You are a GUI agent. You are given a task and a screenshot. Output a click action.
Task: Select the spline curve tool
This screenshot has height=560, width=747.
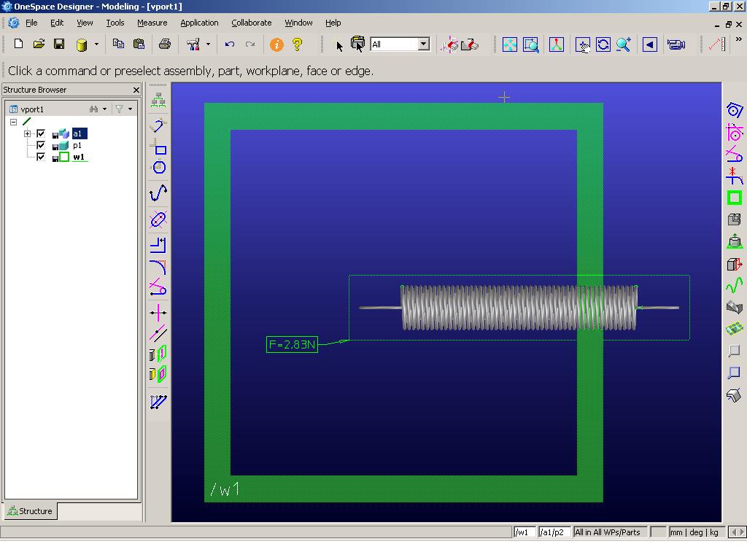[x=158, y=193]
